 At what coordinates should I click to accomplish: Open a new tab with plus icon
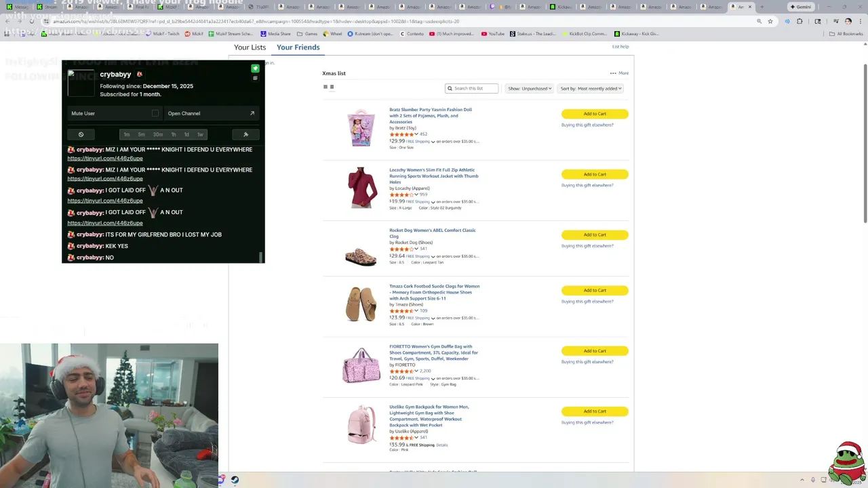(762, 7)
